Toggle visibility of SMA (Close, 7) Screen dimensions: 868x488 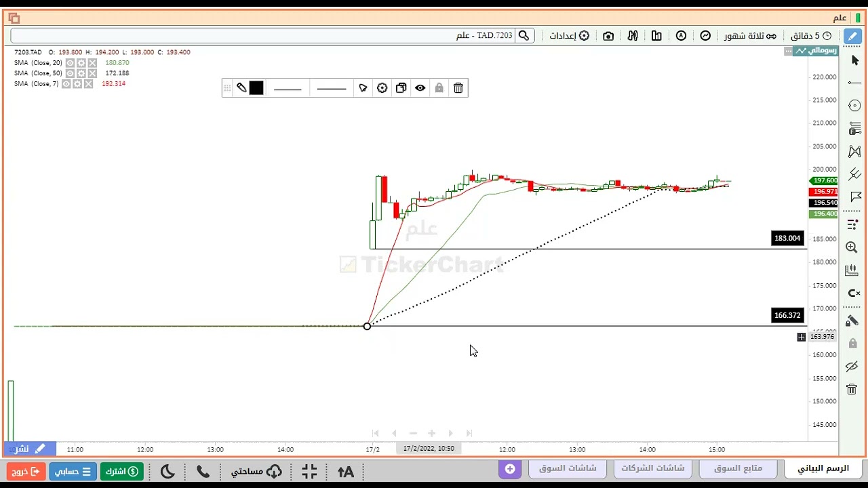tap(66, 84)
